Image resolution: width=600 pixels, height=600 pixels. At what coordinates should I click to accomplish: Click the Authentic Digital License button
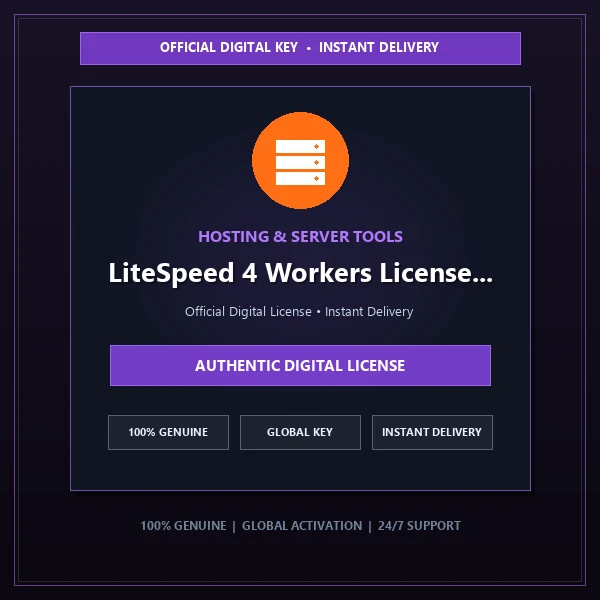300,365
